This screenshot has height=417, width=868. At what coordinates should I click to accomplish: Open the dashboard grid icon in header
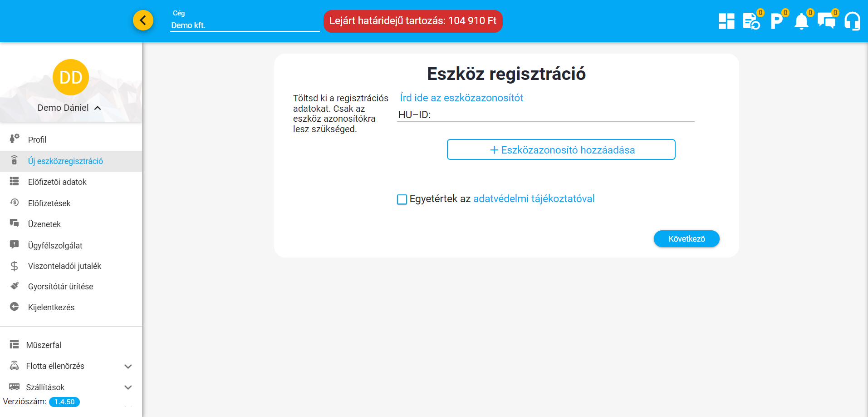726,21
